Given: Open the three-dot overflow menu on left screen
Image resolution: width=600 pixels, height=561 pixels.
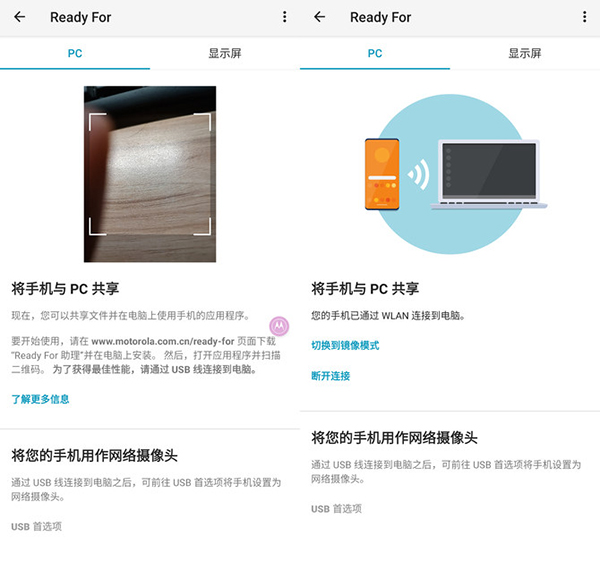Looking at the screenshot, I should pyautogui.click(x=285, y=17).
